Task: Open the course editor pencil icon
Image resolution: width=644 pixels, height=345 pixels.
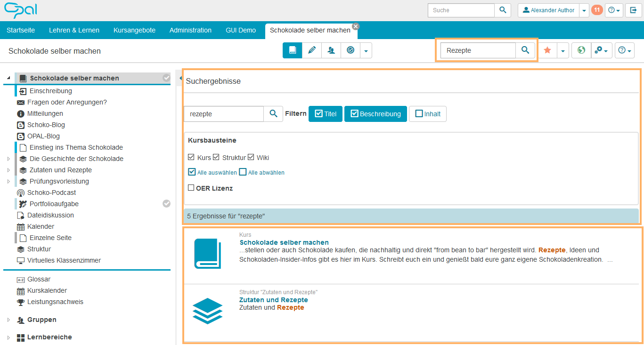Action: pyautogui.click(x=311, y=50)
